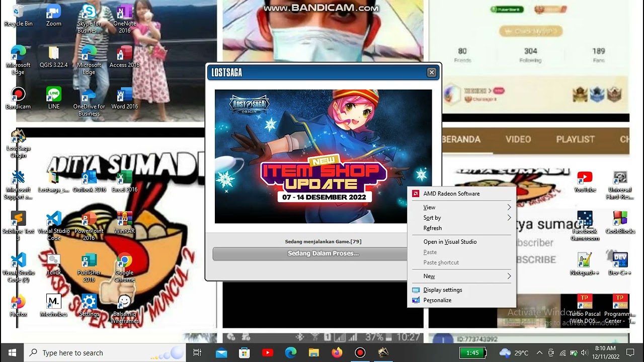Select Facebook Gameroom desktop icon

coord(585,226)
